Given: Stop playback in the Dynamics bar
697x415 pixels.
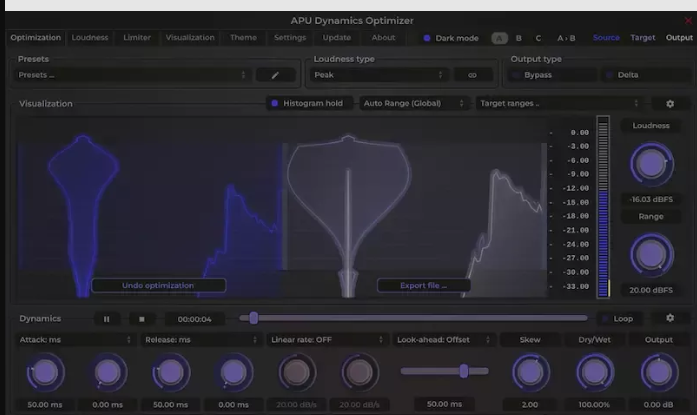Looking at the screenshot, I should [x=142, y=319].
